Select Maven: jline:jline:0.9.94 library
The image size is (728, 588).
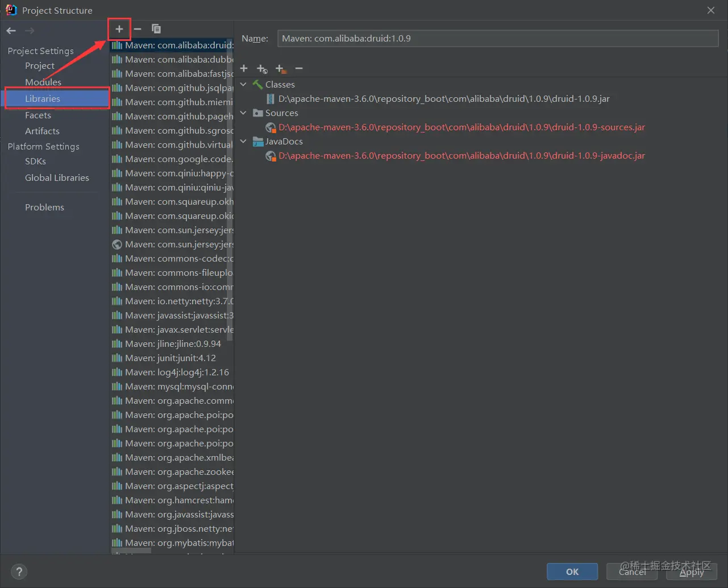click(172, 343)
